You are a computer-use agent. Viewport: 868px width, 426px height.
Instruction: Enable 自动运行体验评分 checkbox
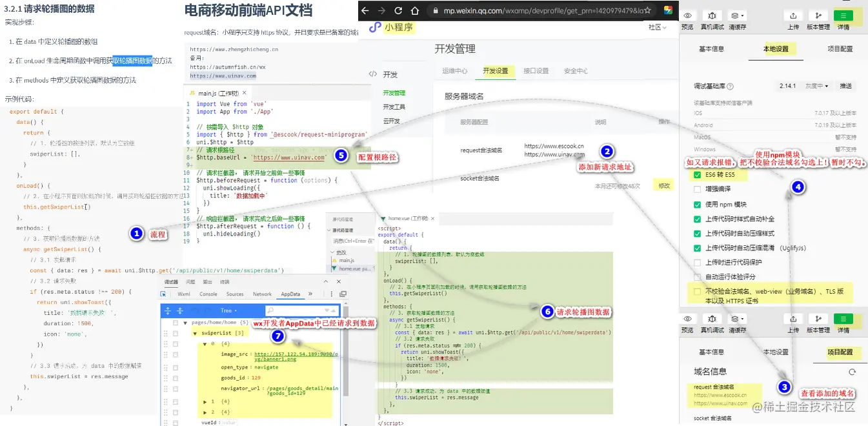[697, 276]
